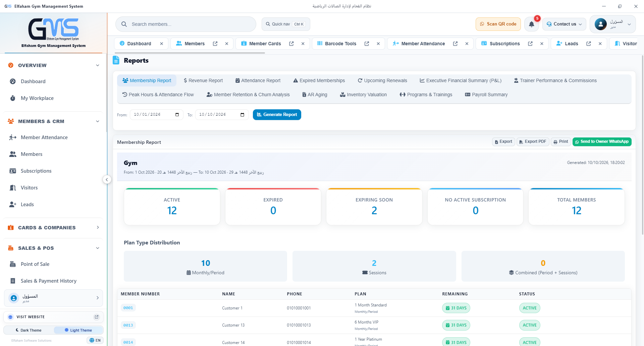Click Send to Owner WhatsApp button
Image resolution: width=644 pixels, height=346 pixels.
coord(602,142)
